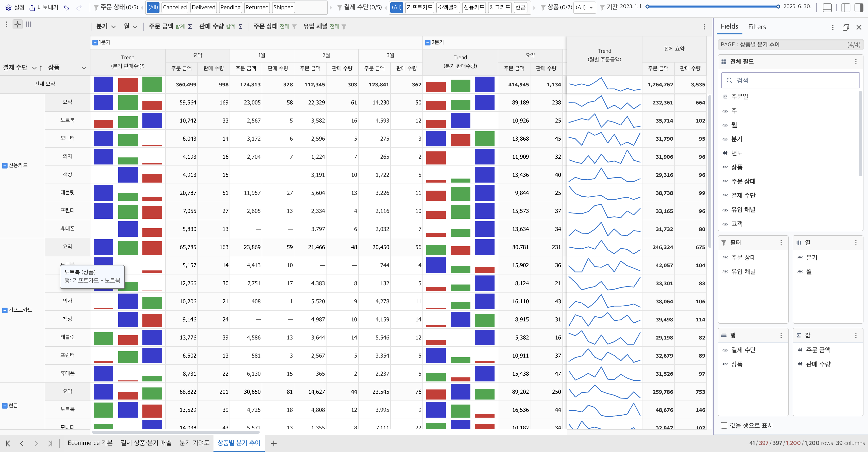Click the 유입 채널 field in list

click(743, 209)
